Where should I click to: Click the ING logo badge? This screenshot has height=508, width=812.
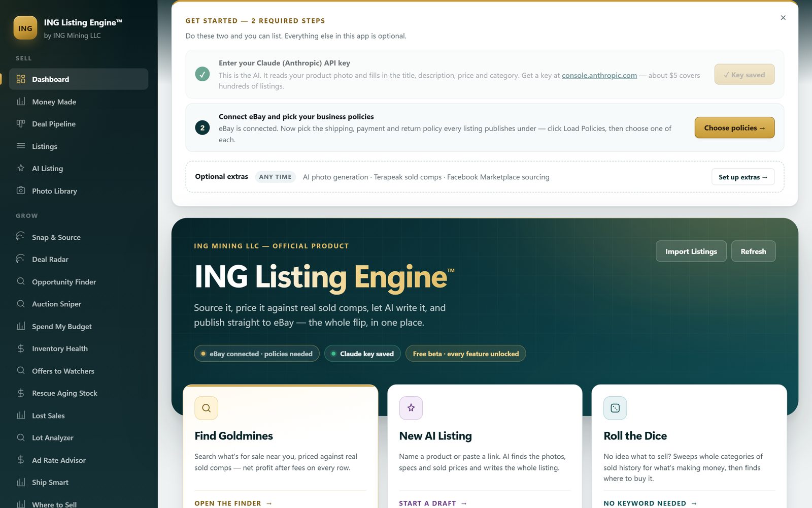pos(25,28)
